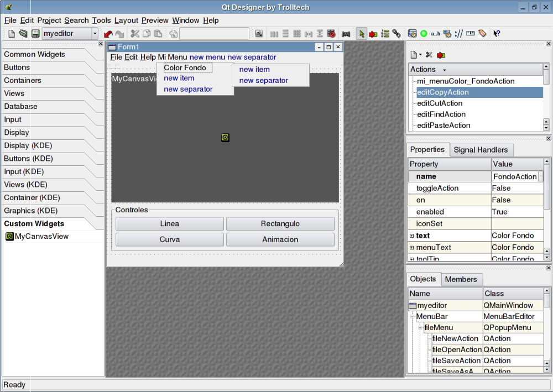Open New Action dropdown arrow in Action Editor
The height and width of the screenshot is (392, 553).
[x=420, y=55]
